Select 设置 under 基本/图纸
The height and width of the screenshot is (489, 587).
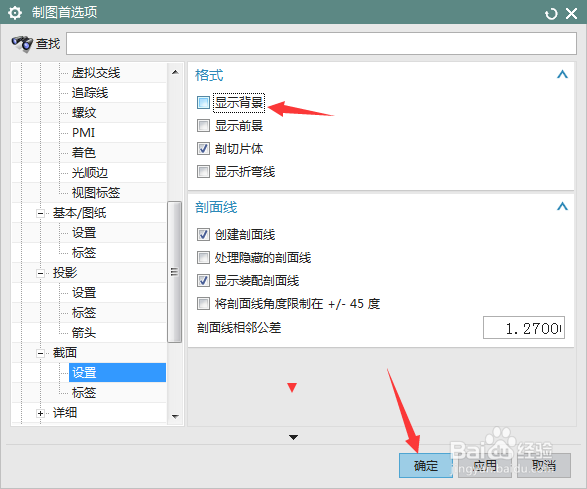pos(84,233)
